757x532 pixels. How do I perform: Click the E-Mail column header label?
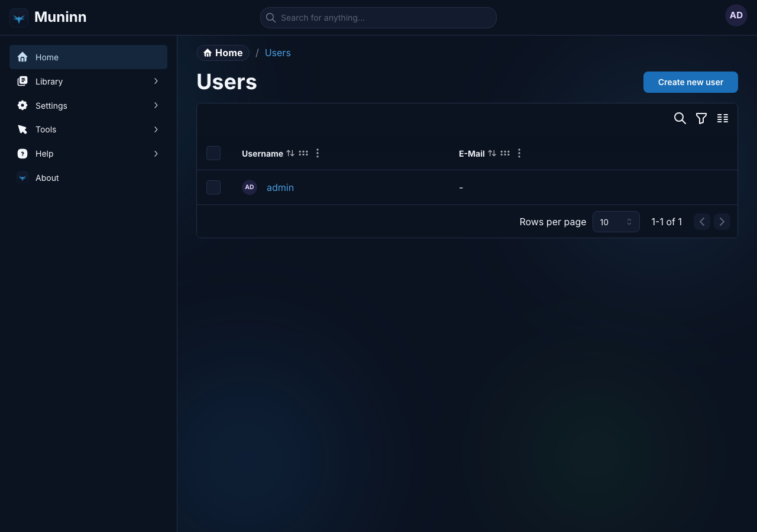pyautogui.click(x=472, y=154)
